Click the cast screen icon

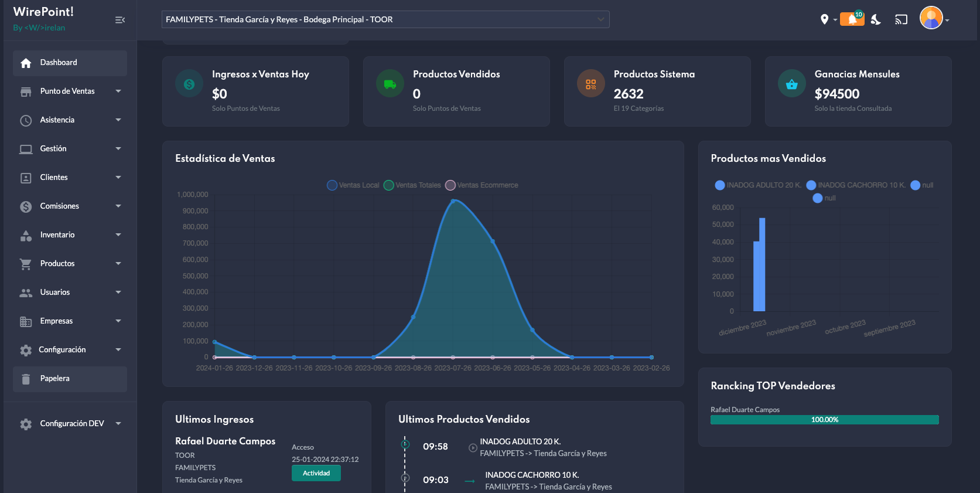pyautogui.click(x=901, y=20)
